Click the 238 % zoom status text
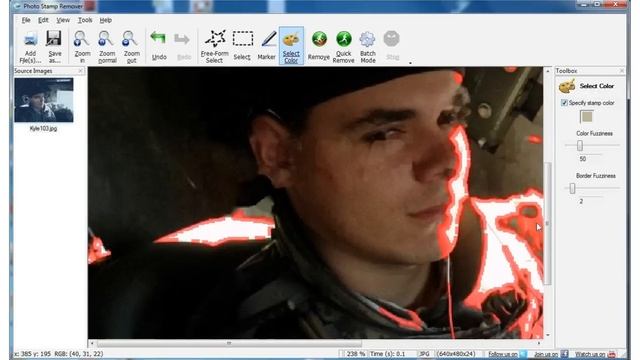Screen dimensions: 640x360 356,354
